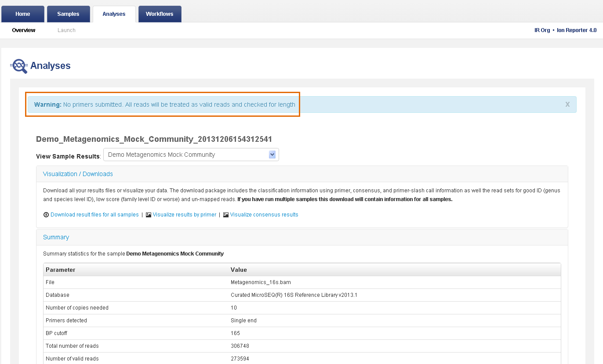Click Launch in the sub-navigation

click(66, 30)
